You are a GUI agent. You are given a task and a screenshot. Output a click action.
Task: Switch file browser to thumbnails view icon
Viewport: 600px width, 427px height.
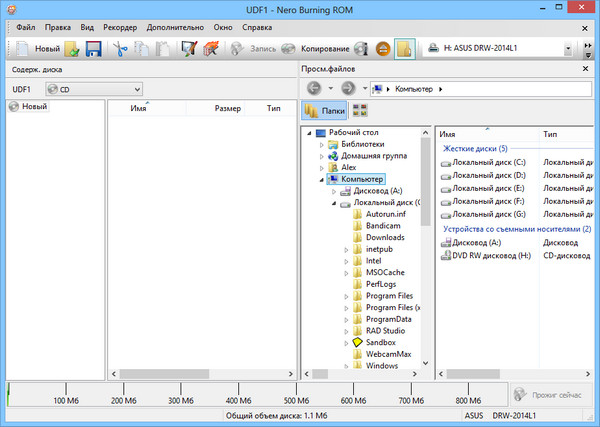[361, 111]
